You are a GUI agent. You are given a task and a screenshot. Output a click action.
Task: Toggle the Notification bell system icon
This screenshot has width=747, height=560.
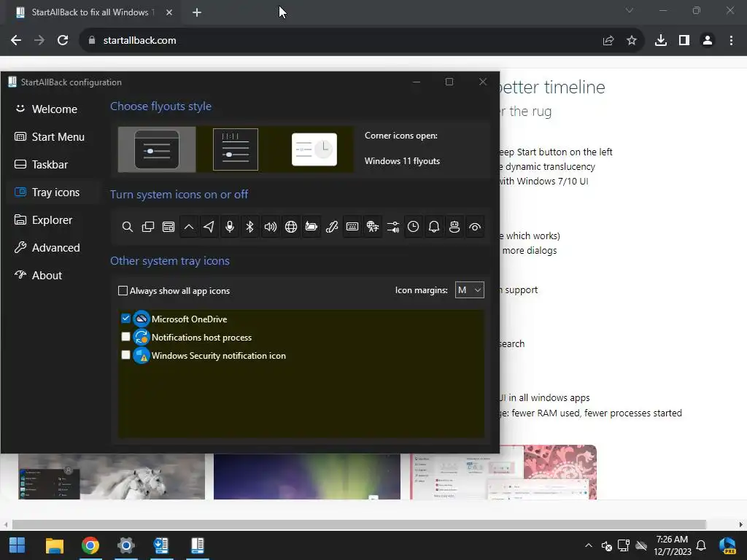434,227
